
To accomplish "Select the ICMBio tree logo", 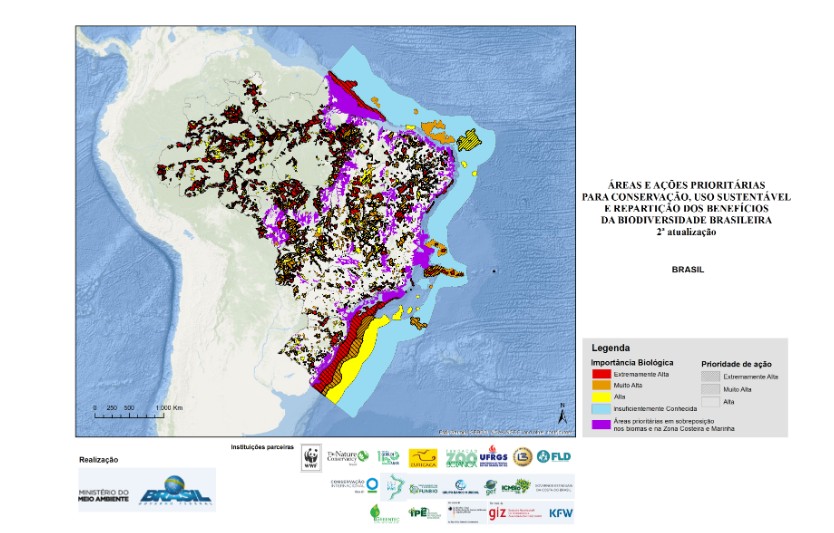I will tap(515, 486).
